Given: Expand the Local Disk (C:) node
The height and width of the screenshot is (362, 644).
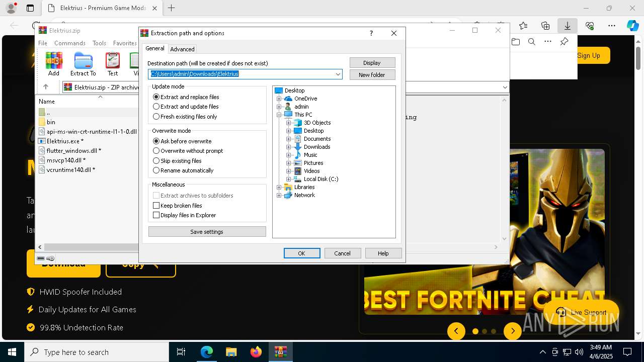Looking at the screenshot, I should 288,179.
